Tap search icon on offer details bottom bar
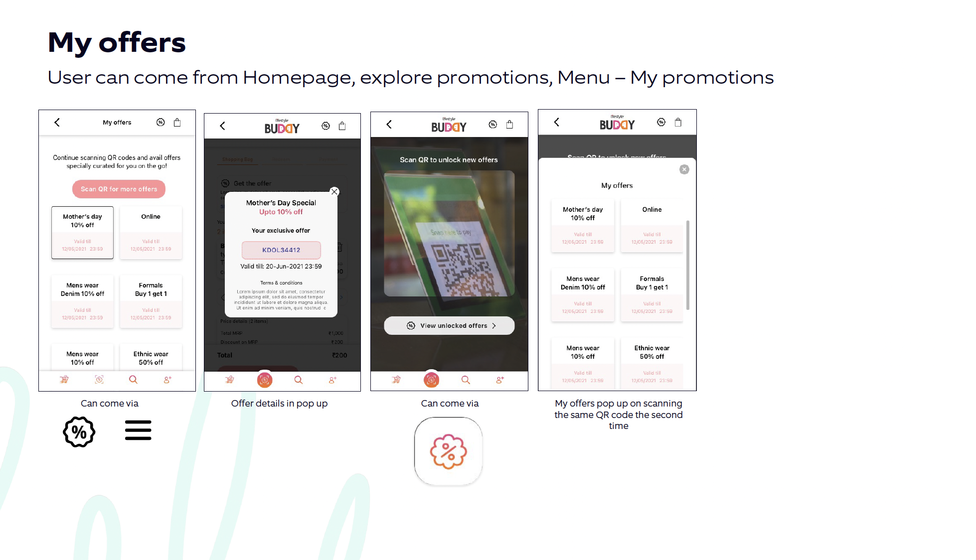 (x=299, y=380)
